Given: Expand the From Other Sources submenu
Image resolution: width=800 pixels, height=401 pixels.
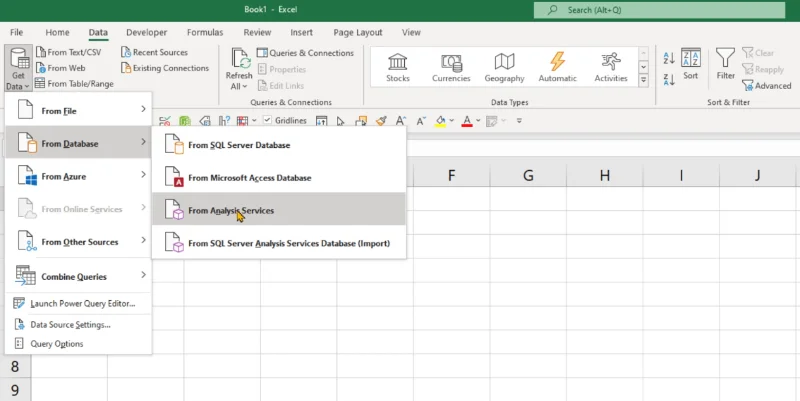Looking at the screenshot, I should [x=78, y=241].
